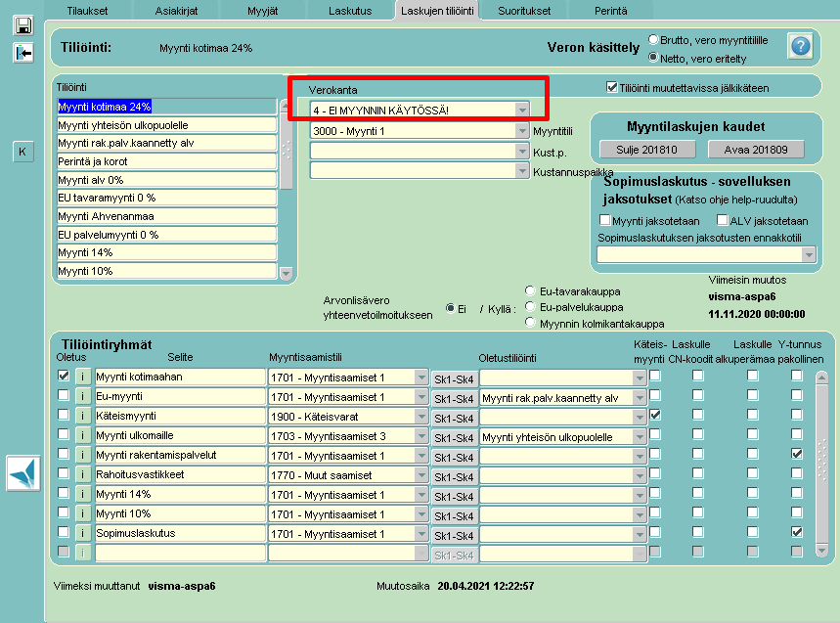Select Eu-tavarakauppa radio button
The width and height of the screenshot is (840, 623).
coord(530,290)
